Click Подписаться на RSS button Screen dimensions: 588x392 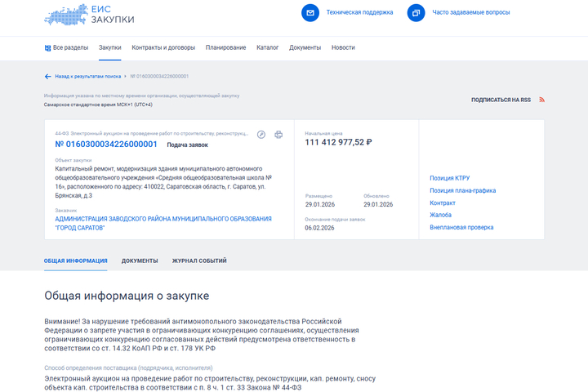click(x=501, y=100)
